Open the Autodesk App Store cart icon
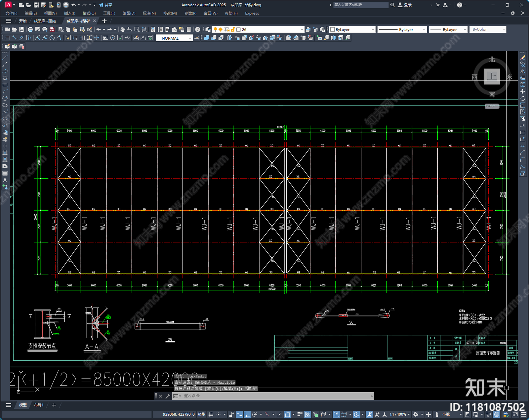This screenshot has width=529, height=420. [x=438, y=5]
